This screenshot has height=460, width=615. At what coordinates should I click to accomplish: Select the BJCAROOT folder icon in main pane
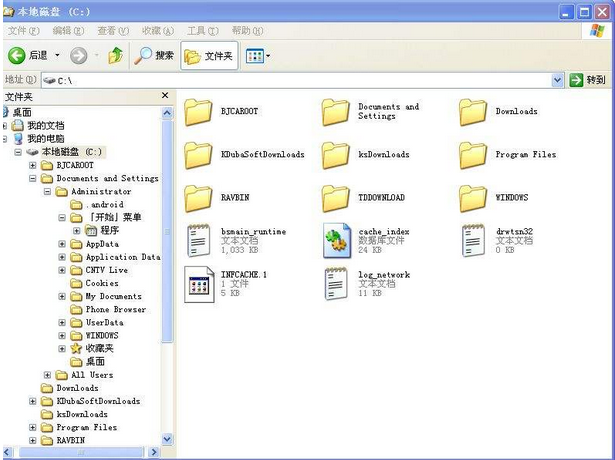pyautogui.click(x=198, y=112)
